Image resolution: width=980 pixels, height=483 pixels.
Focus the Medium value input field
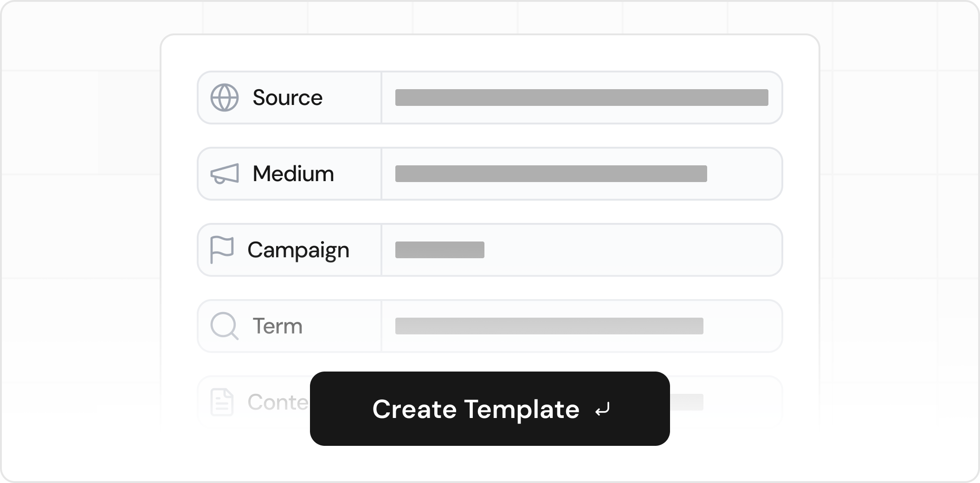pos(551,174)
